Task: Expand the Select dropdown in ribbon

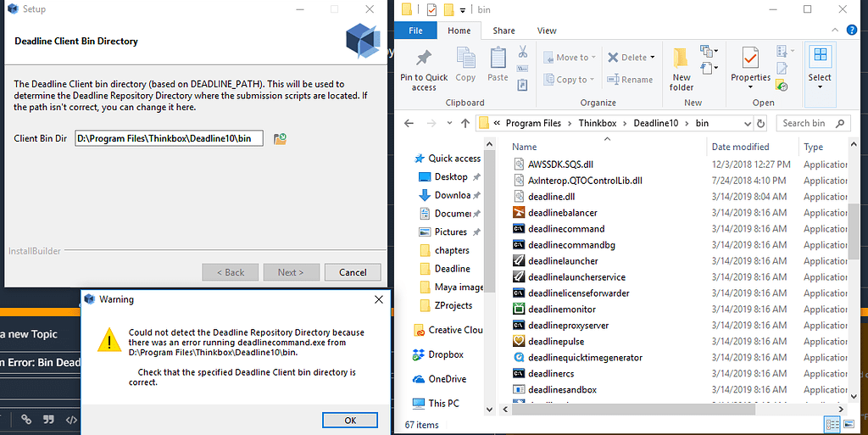Action: point(820,87)
